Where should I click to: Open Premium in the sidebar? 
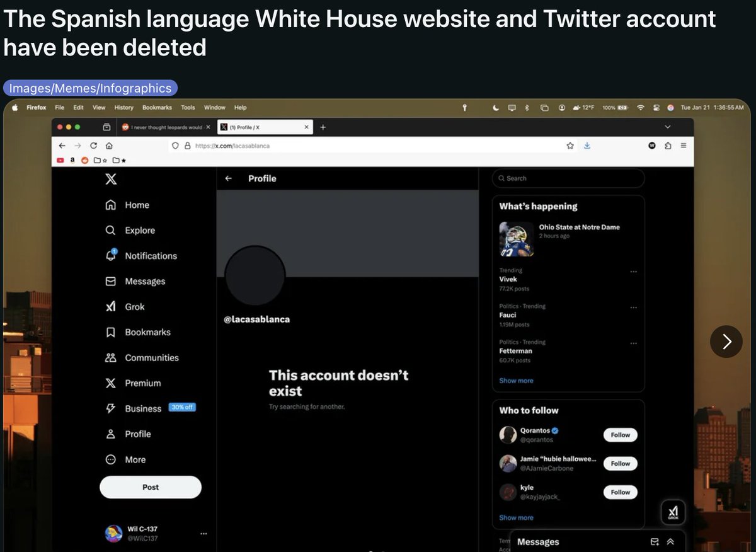133,383
